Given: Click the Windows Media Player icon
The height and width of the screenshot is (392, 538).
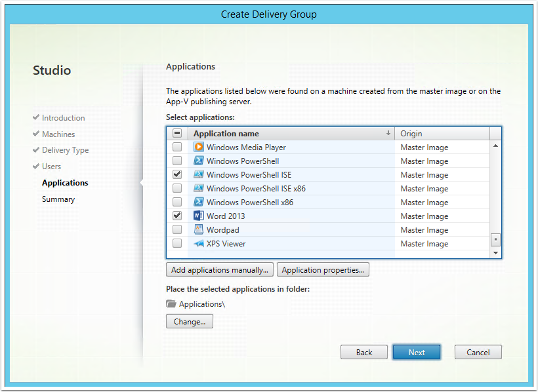Looking at the screenshot, I should pyautogui.click(x=198, y=147).
